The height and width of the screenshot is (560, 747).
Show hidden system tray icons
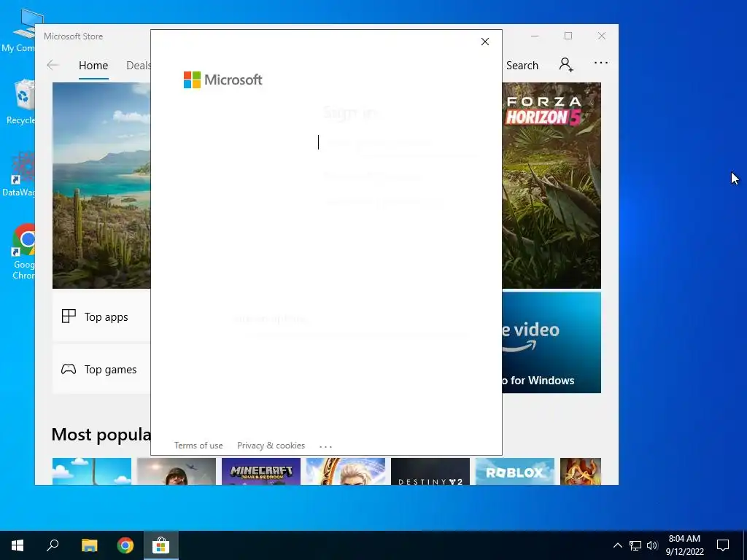pyautogui.click(x=617, y=545)
